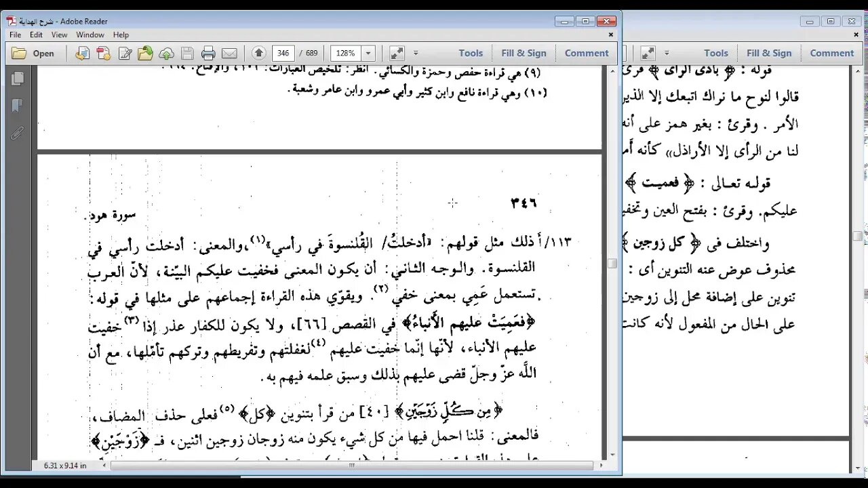Viewport: 868px width, 488px height.
Task: Click the page header number ٣٤٦
Action: [523, 201]
